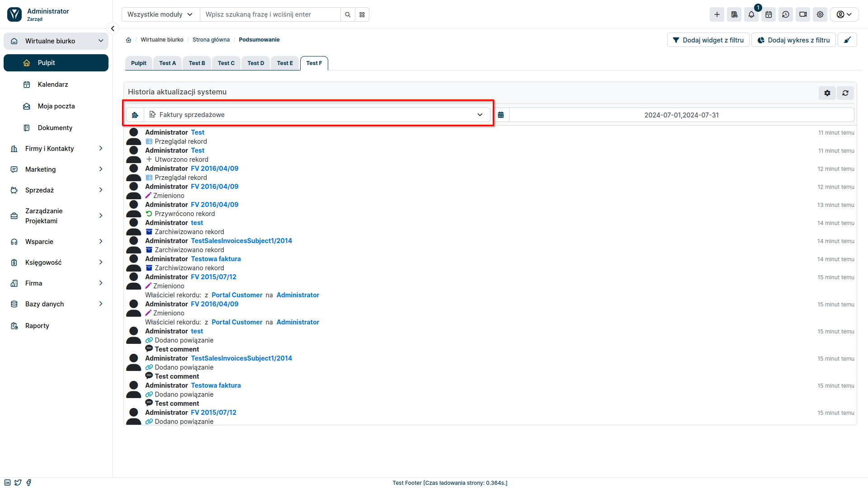Click the application logo in sidebar header
The width and height of the screenshot is (868, 488).
coord(14,14)
